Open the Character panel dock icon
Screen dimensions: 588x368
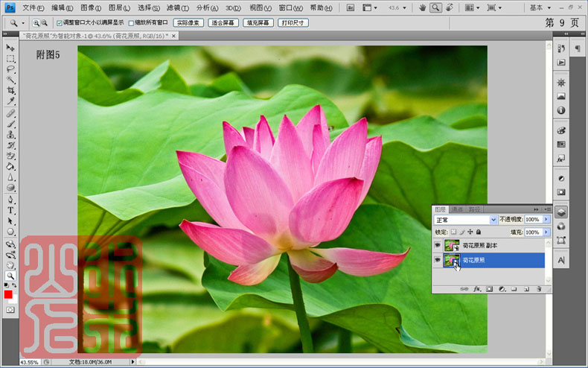click(x=561, y=260)
